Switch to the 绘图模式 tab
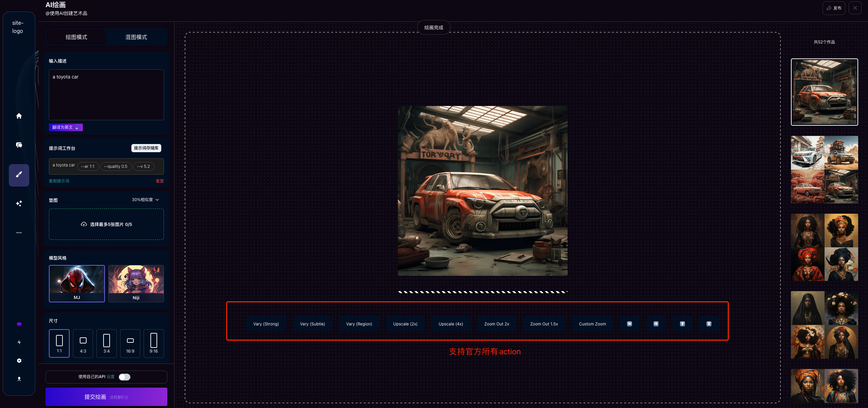This screenshot has width=868, height=408. pyautogui.click(x=76, y=37)
